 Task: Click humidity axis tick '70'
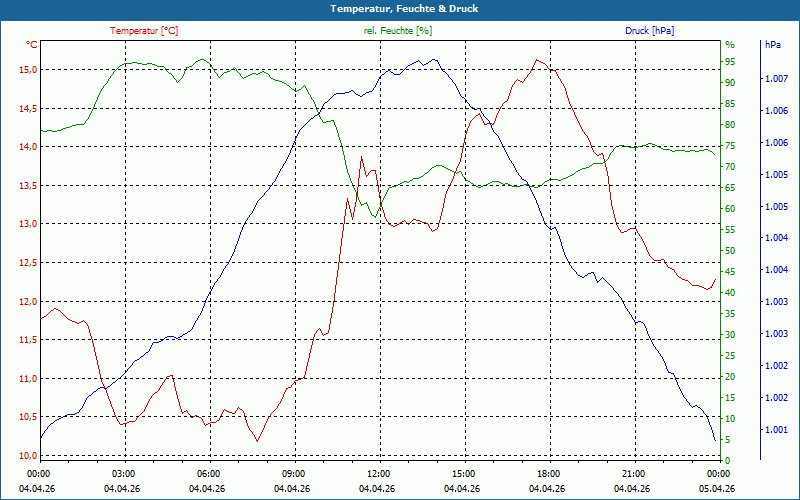tap(730, 167)
